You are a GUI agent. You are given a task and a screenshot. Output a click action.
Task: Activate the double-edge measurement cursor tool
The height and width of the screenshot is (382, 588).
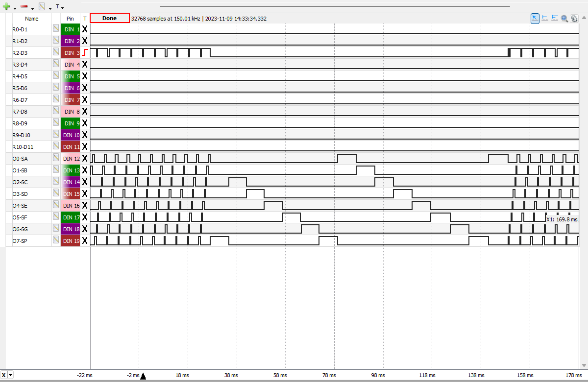pyautogui.click(x=555, y=18)
